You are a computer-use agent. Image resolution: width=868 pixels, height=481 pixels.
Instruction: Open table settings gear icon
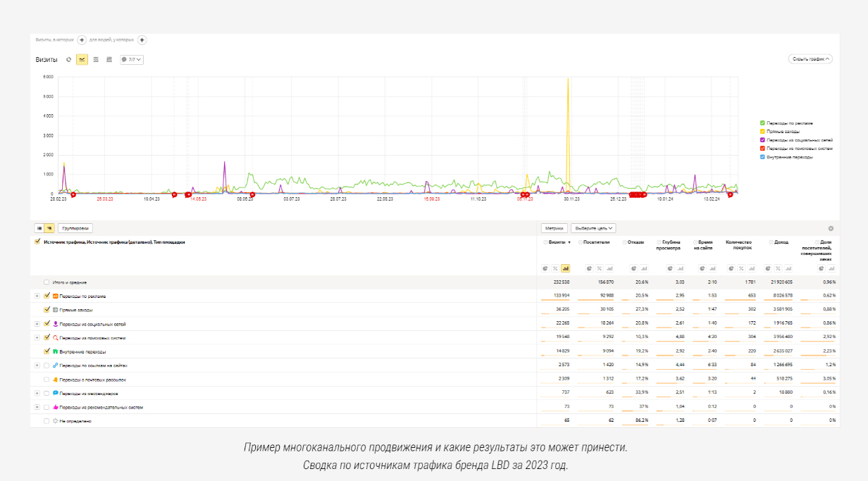click(x=831, y=228)
